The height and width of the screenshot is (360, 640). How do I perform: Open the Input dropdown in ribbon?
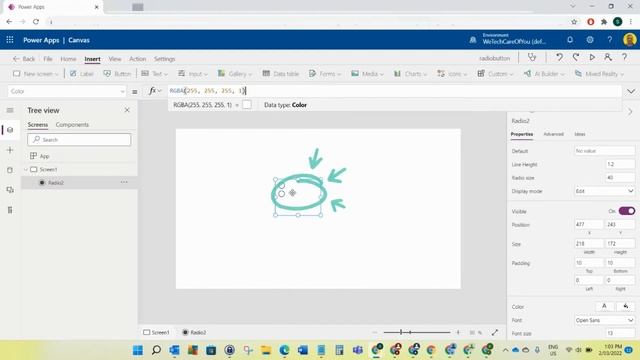point(193,74)
